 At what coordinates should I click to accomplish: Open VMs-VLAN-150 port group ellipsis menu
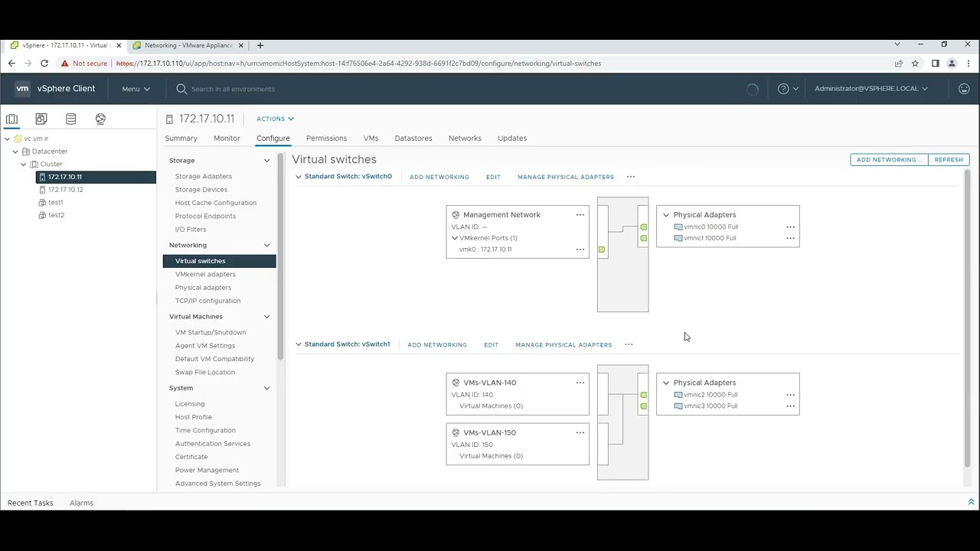[580, 432]
